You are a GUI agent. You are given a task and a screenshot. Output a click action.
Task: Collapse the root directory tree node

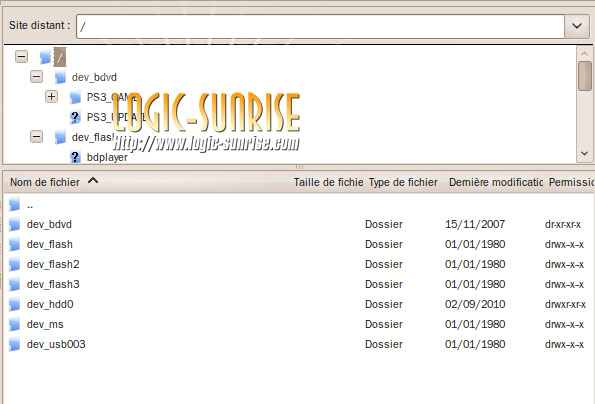coord(21,57)
